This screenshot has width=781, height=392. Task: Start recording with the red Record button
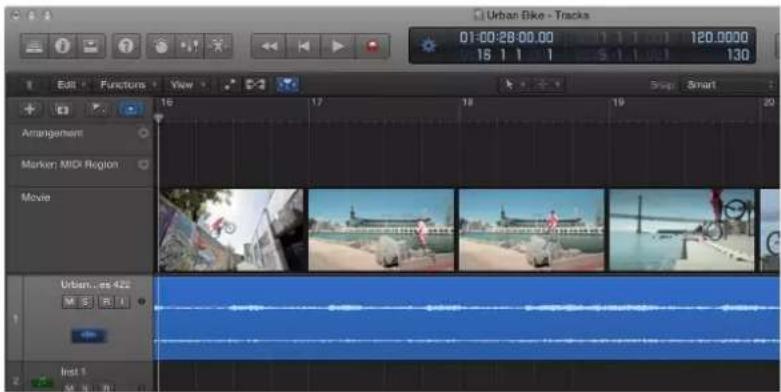(x=372, y=46)
